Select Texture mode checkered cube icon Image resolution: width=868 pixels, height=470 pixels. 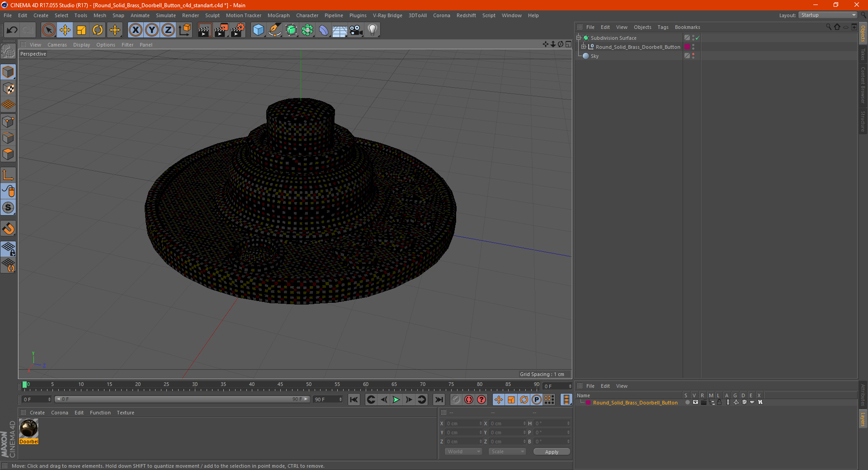(8, 89)
